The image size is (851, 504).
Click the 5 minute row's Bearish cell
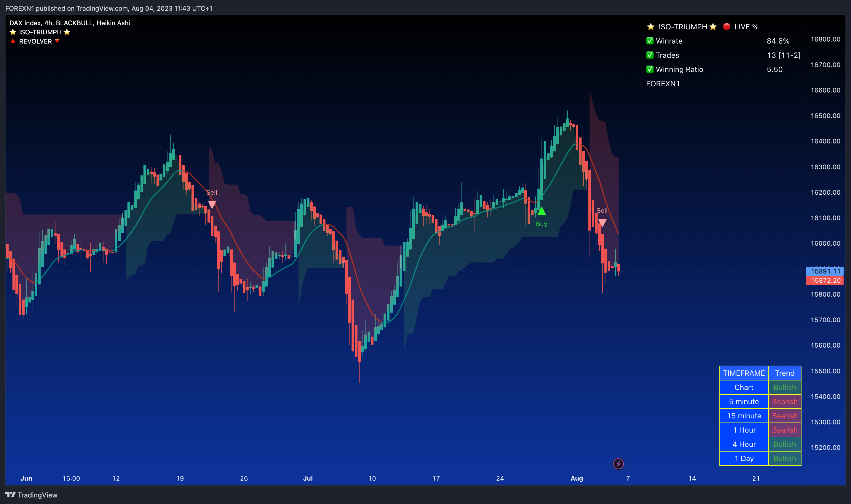(785, 401)
